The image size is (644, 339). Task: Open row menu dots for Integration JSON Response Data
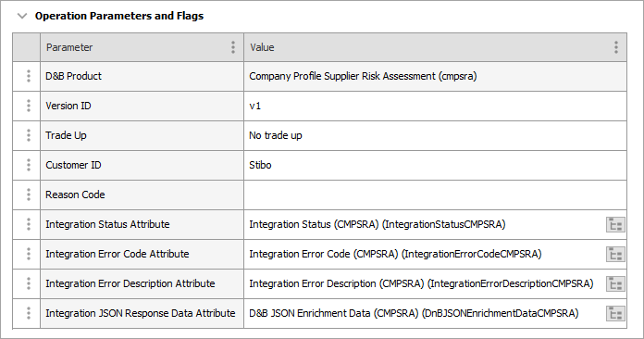click(x=29, y=313)
